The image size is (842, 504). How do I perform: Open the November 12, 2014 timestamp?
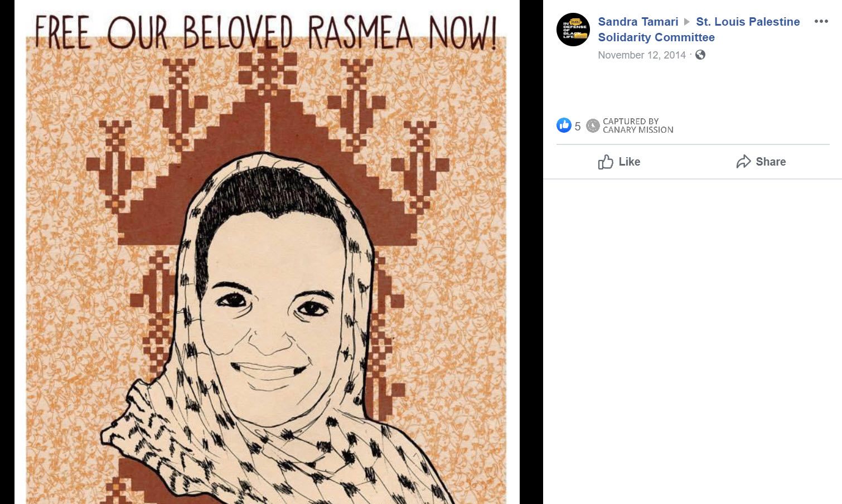[642, 55]
